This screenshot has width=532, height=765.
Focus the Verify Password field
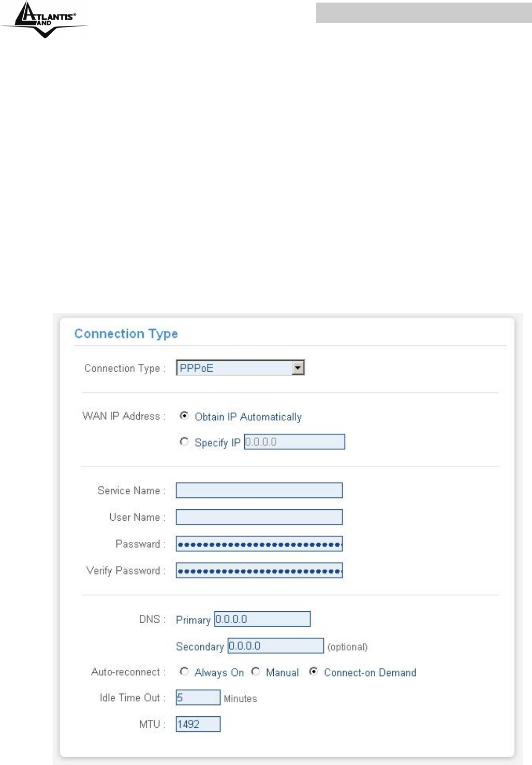pos(259,570)
